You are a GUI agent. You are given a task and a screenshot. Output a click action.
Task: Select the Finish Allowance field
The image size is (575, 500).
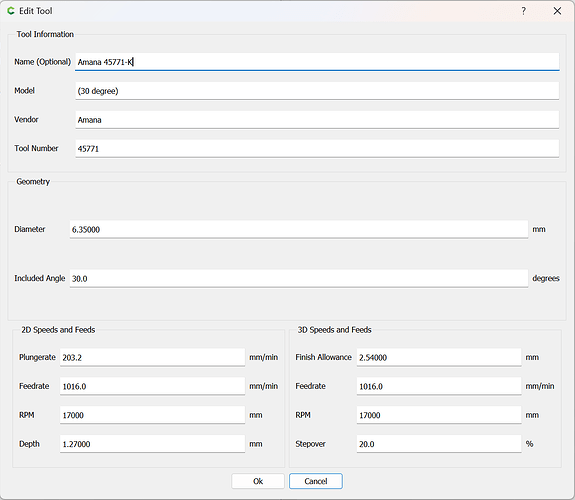(x=439, y=357)
